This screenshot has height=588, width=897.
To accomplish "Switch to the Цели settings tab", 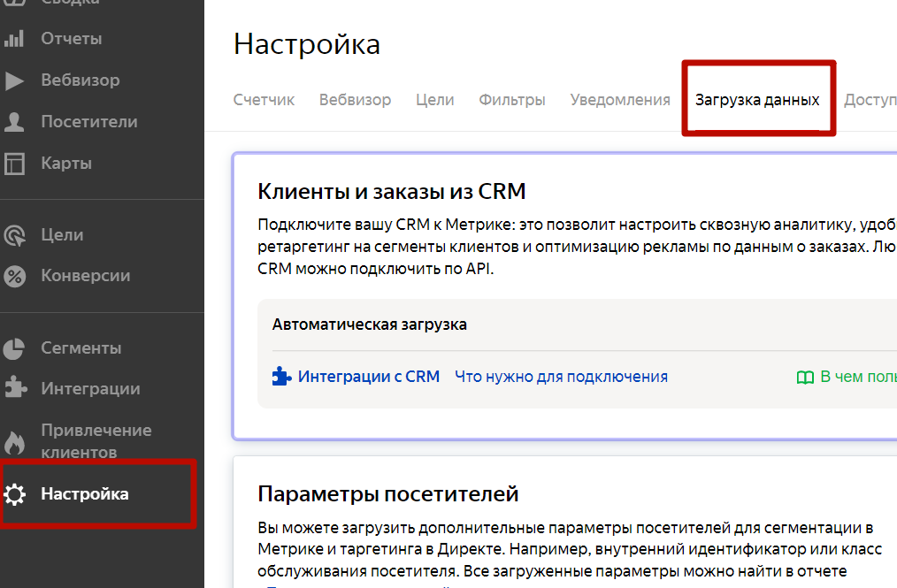I will [x=434, y=100].
